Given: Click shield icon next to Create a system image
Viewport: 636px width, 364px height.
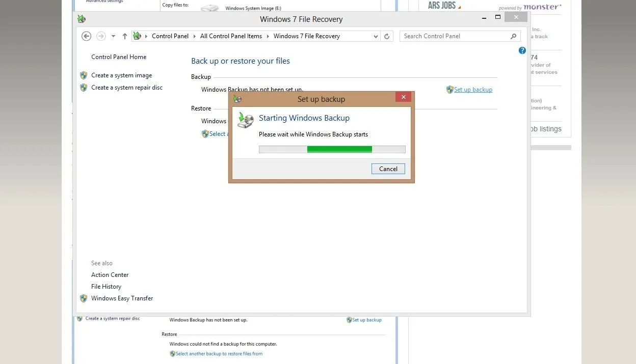Looking at the screenshot, I should [x=84, y=75].
